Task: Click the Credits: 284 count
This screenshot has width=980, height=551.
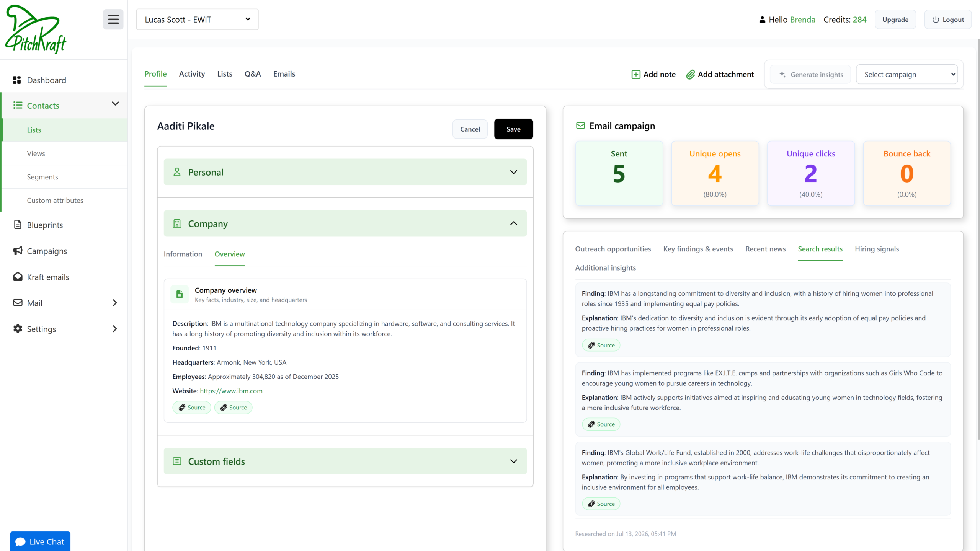Action: [x=845, y=20]
